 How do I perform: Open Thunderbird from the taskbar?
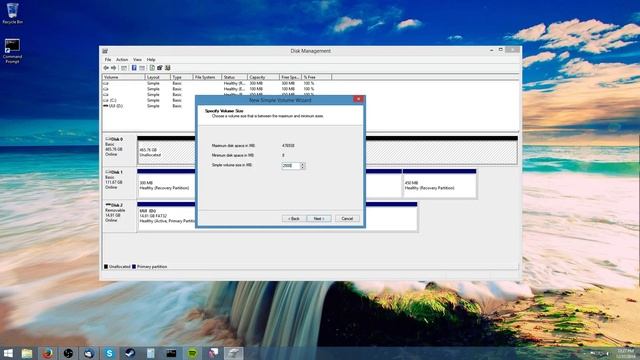pos(89,353)
